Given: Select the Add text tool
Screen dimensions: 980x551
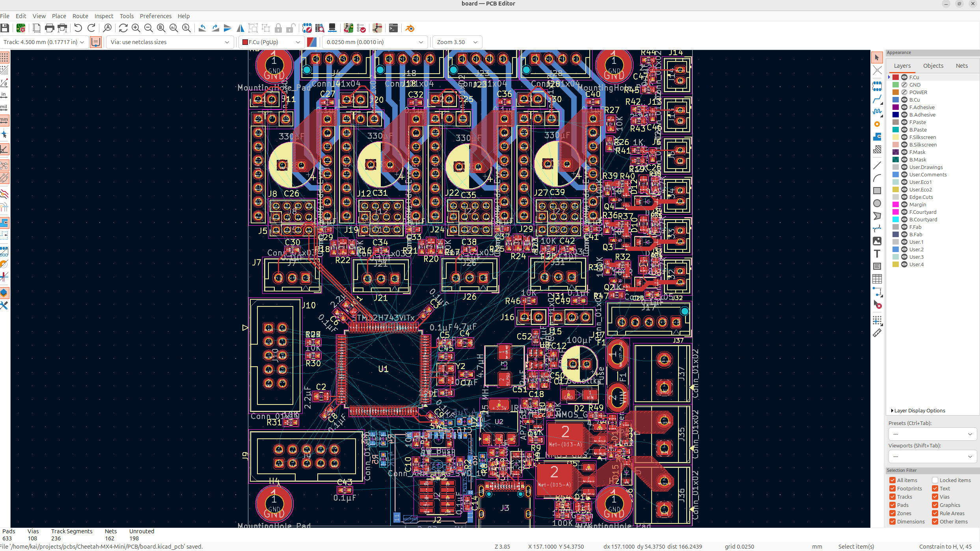Looking at the screenshot, I should pos(877,254).
